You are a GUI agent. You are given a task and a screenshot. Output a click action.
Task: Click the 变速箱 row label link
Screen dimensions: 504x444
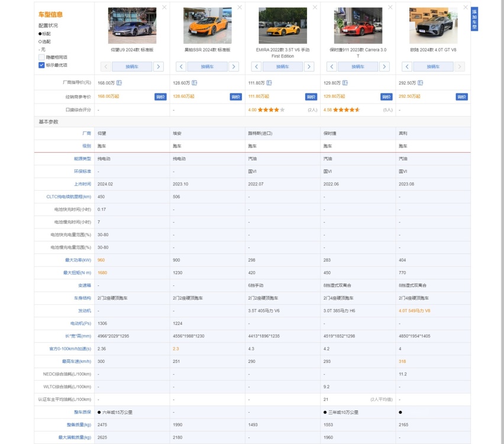pos(85,285)
